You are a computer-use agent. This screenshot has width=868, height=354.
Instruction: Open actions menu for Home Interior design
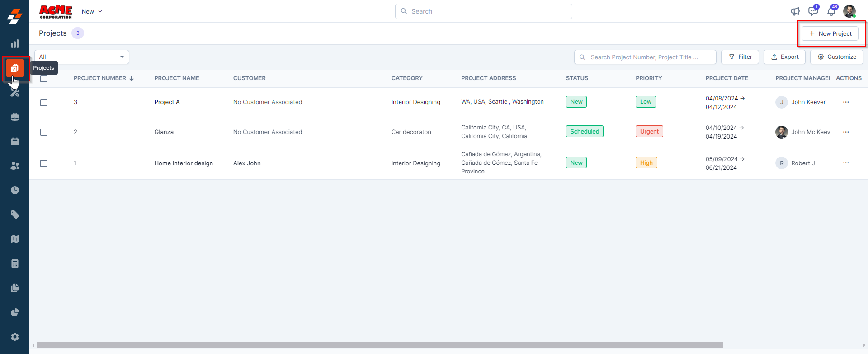[845, 163]
